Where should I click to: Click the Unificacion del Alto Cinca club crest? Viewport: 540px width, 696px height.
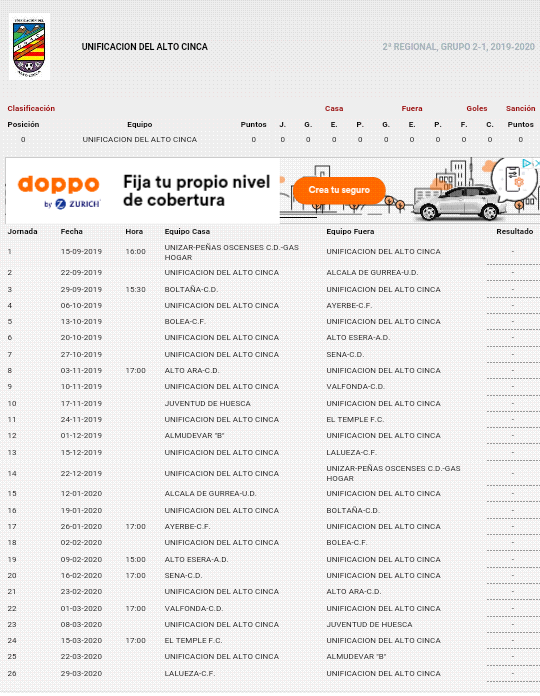tap(29, 47)
